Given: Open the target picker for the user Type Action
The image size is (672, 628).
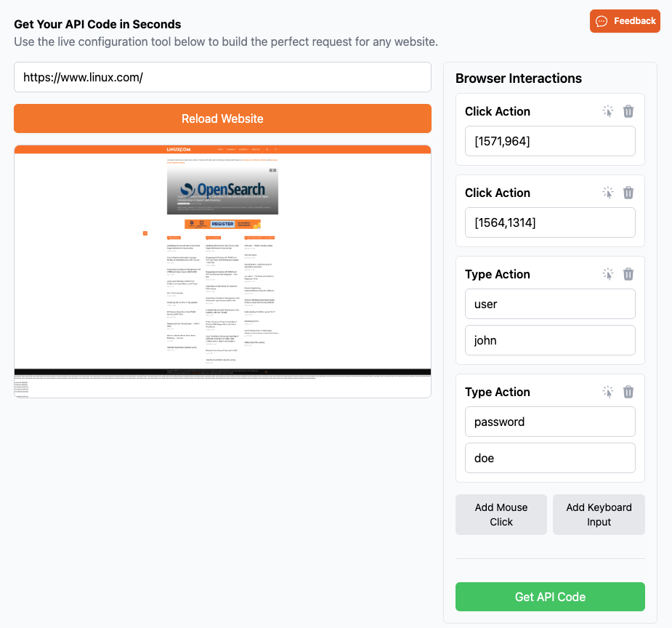Looking at the screenshot, I should click(608, 274).
